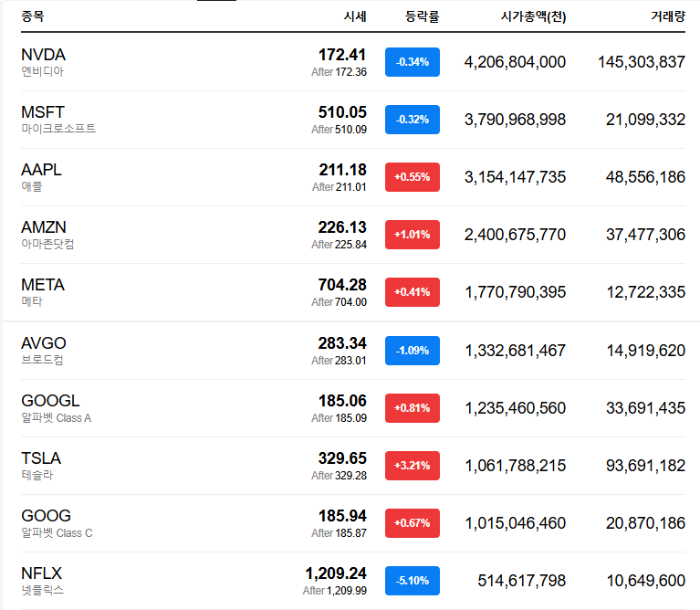This screenshot has height=610, width=700.
Task: Click volume 93,691,182
Action: pyautogui.click(x=645, y=466)
